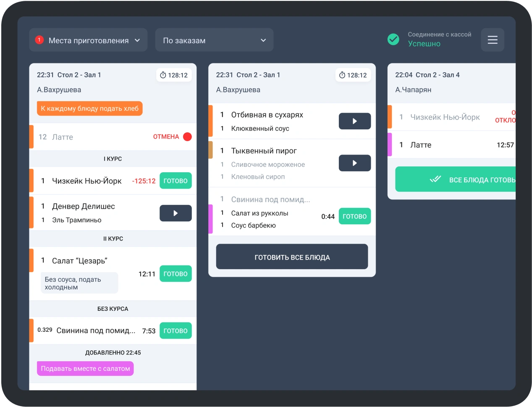This screenshot has height=407, width=532.
Task: Click red notification badge on Места приготовления
Action: click(x=39, y=40)
